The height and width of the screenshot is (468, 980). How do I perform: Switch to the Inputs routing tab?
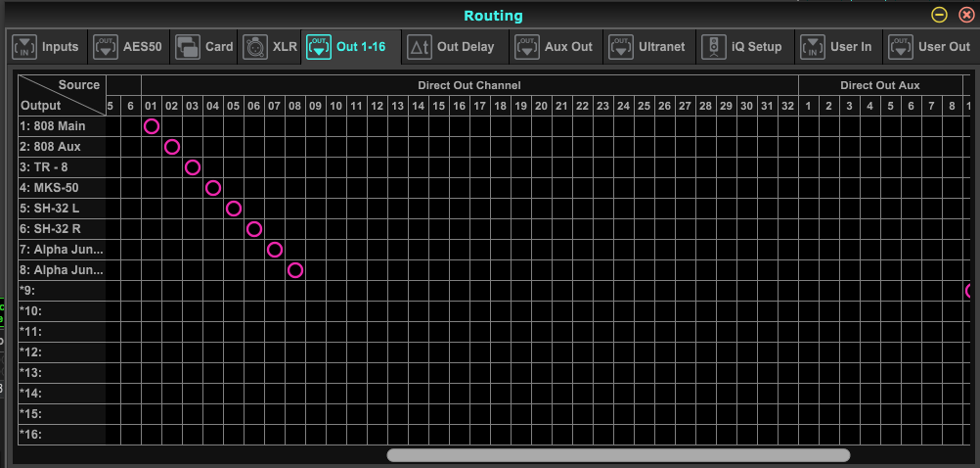point(47,47)
